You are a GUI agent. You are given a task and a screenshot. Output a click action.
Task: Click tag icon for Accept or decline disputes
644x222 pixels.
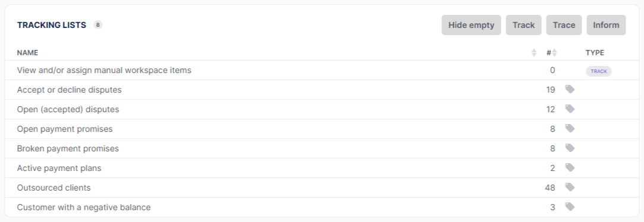click(x=570, y=89)
